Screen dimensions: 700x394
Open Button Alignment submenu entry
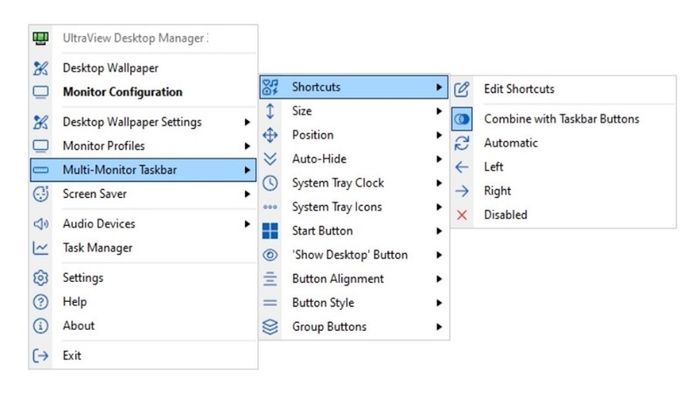click(354, 279)
